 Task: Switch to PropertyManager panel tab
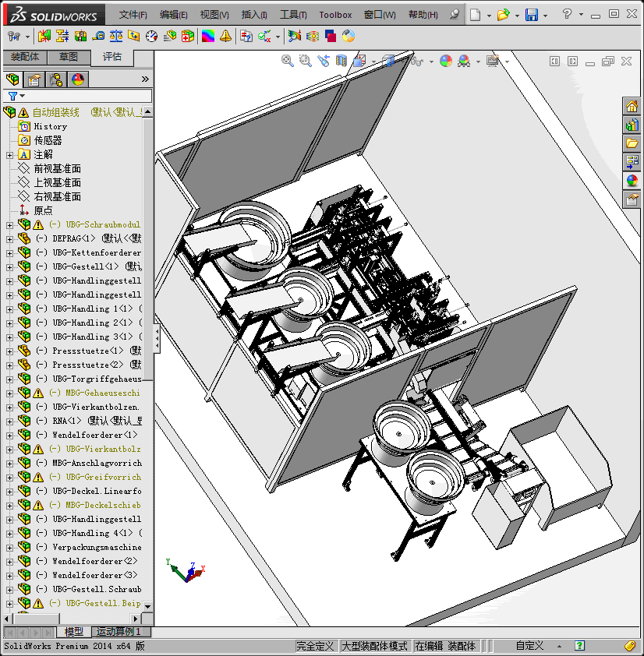pos(34,79)
